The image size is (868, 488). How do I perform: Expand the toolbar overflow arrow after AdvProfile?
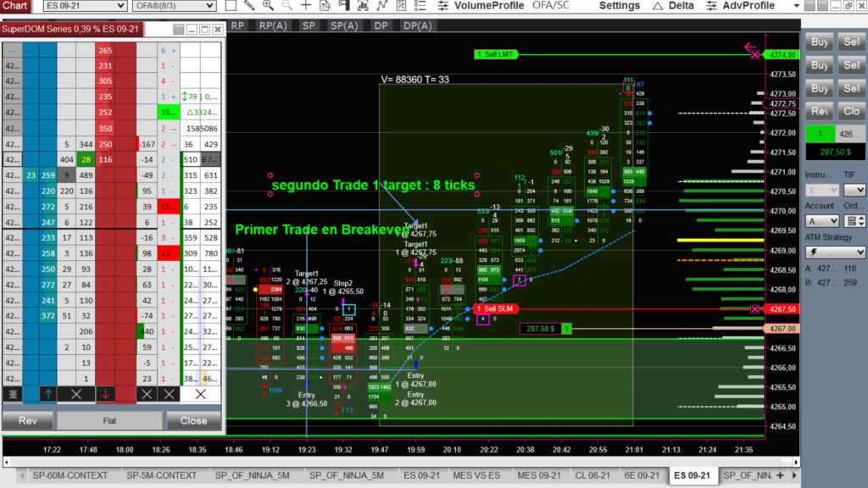(796, 6)
